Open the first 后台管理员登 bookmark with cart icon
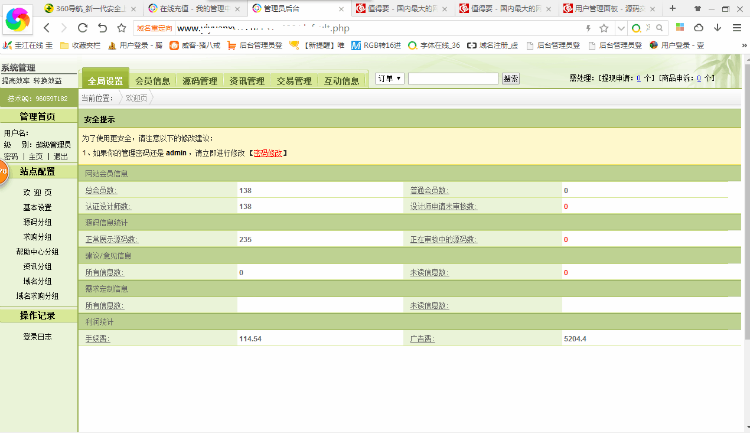The width and height of the screenshot is (750, 433). pyautogui.click(x=255, y=45)
